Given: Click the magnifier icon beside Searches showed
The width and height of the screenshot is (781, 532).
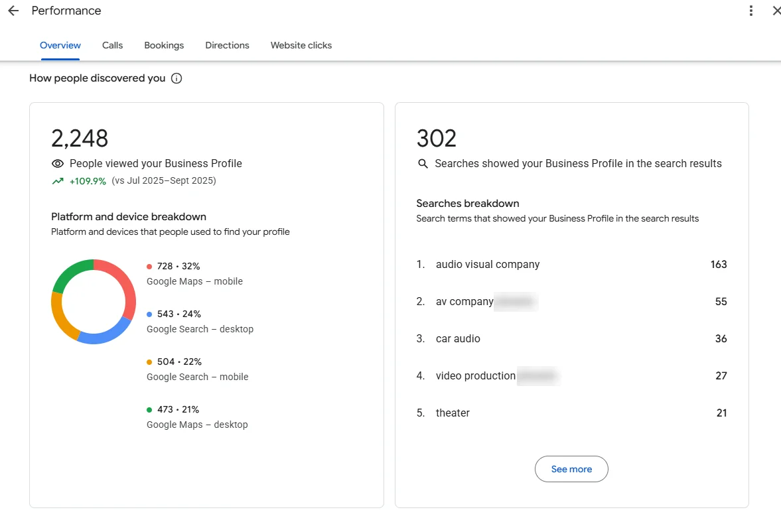Looking at the screenshot, I should (x=423, y=163).
